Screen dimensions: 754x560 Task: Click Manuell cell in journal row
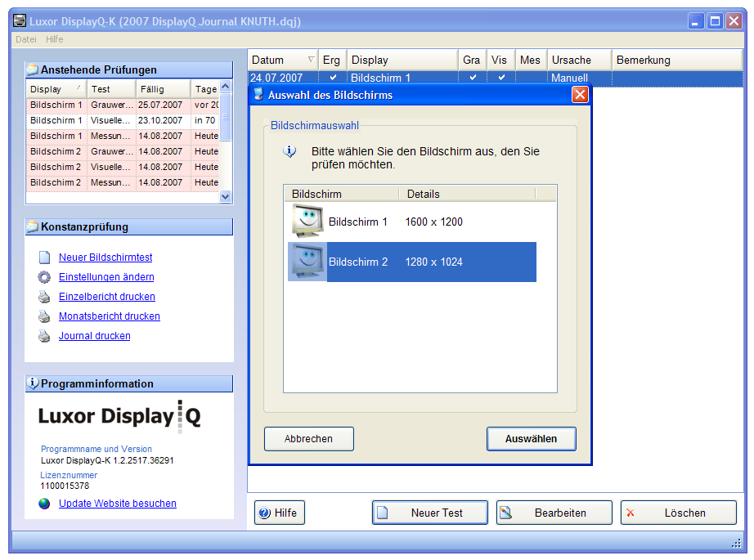(x=580, y=78)
